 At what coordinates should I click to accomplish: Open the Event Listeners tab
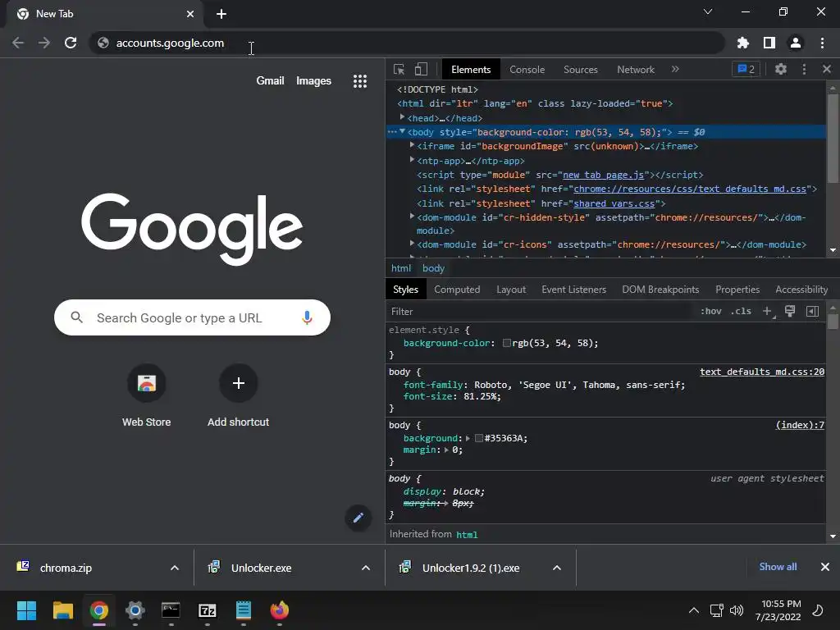[573, 290]
